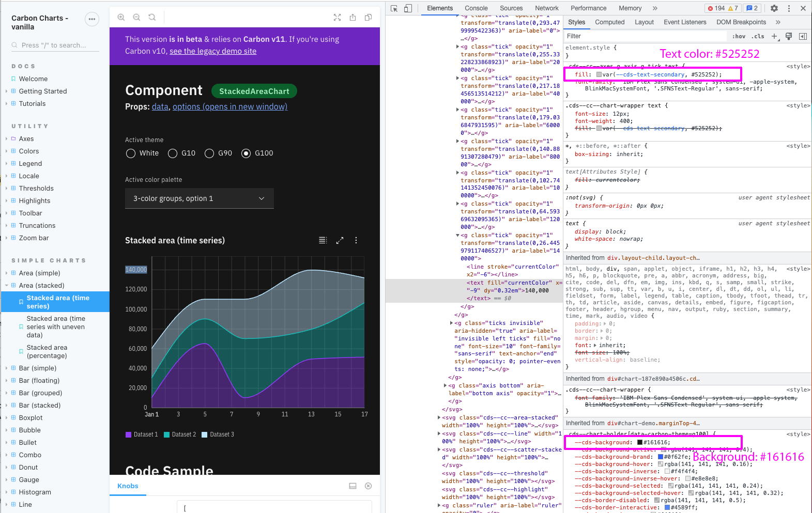Screen dimensions: 812x513
Task: Open the chart's overflow menu
Action: pyautogui.click(x=356, y=240)
